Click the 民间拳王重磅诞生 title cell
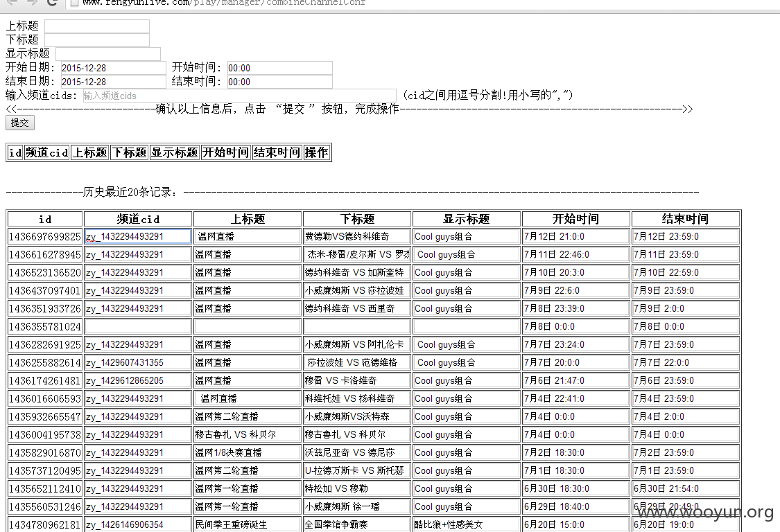The width and height of the screenshot is (780, 532). (x=248, y=524)
